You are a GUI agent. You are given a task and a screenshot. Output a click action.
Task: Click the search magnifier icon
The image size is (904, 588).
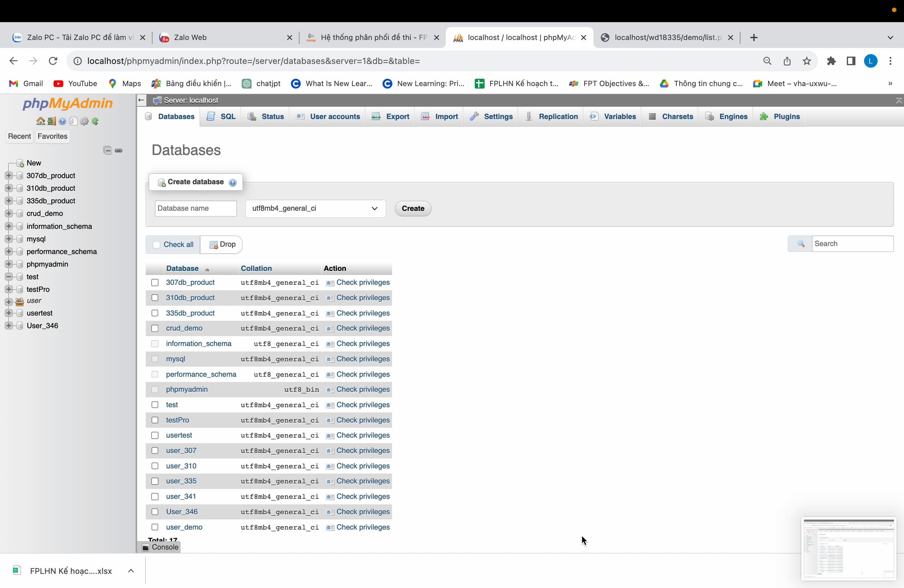click(x=801, y=244)
